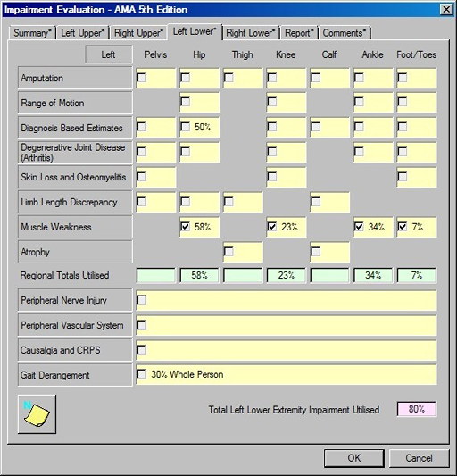This screenshot has width=457, height=476.
Task: Click the Total Left Lower Extremity 80% field
Action: tap(417, 409)
